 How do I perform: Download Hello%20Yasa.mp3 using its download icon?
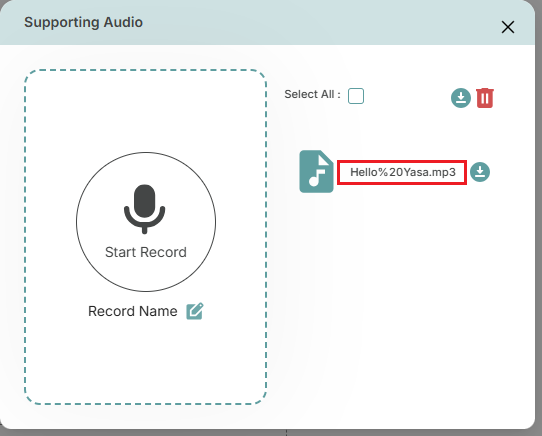[x=480, y=172]
